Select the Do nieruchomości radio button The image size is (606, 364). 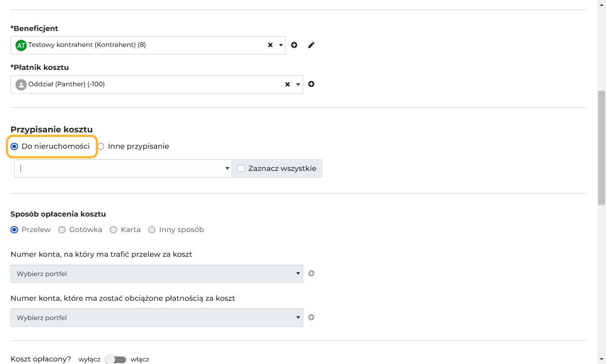point(14,146)
